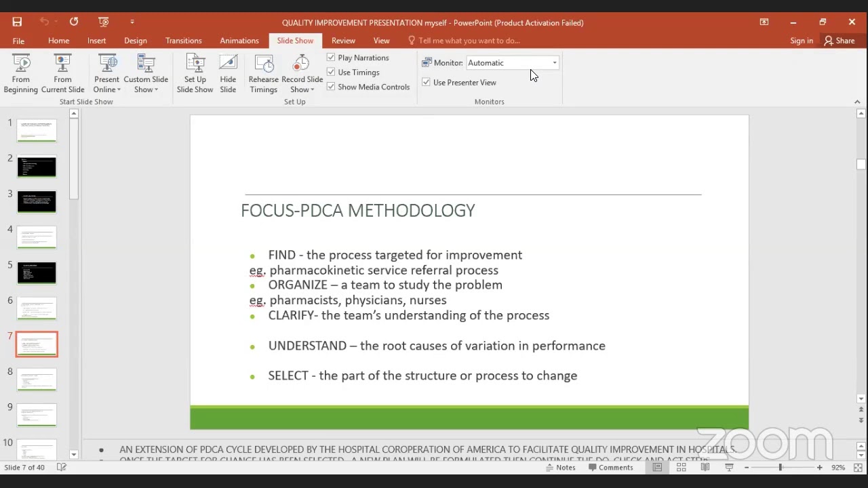868x488 pixels.
Task: Click the zoom slider handle
Action: [x=780, y=468]
